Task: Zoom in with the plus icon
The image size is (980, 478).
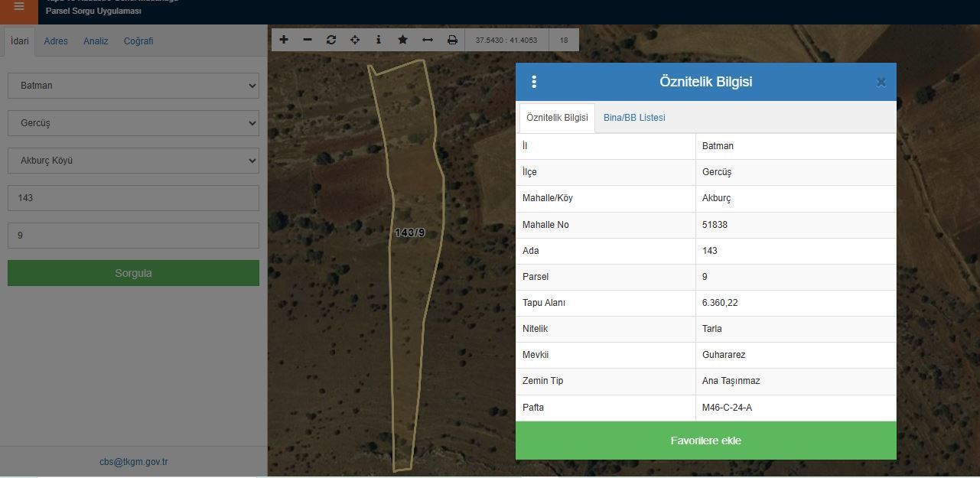Action: click(x=284, y=40)
